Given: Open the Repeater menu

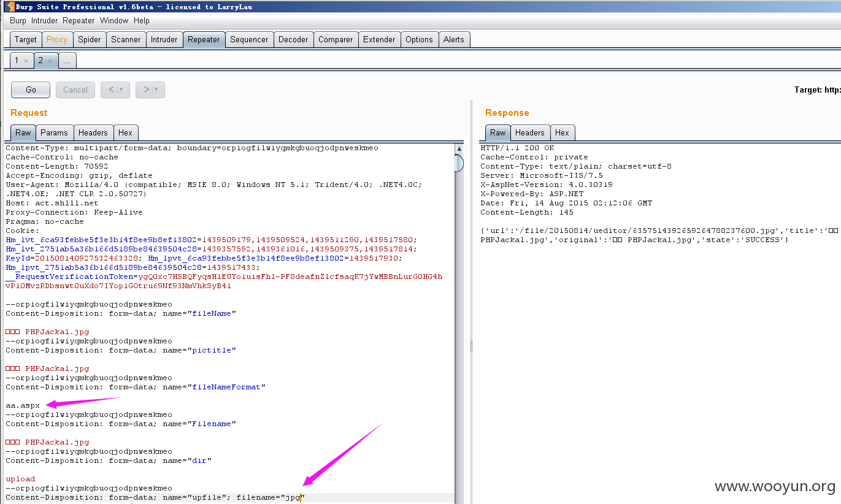Looking at the screenshot, I should (79, 20).
